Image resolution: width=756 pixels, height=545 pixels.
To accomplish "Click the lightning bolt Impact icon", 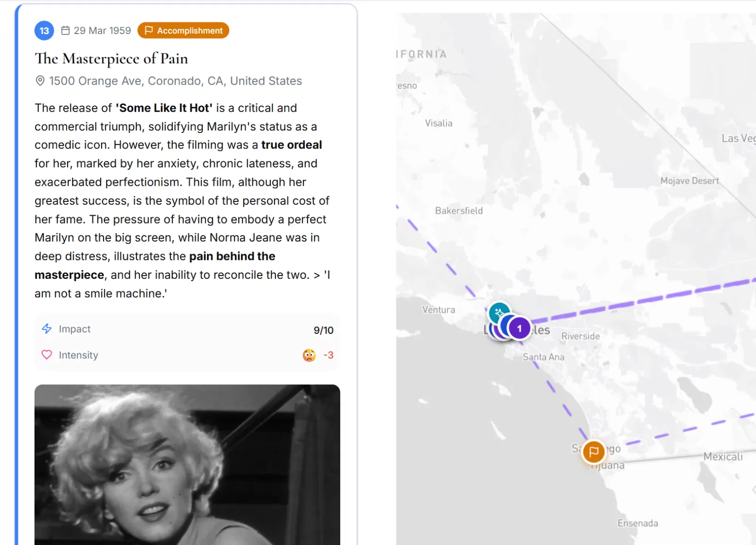I will (x=47, y=329).
